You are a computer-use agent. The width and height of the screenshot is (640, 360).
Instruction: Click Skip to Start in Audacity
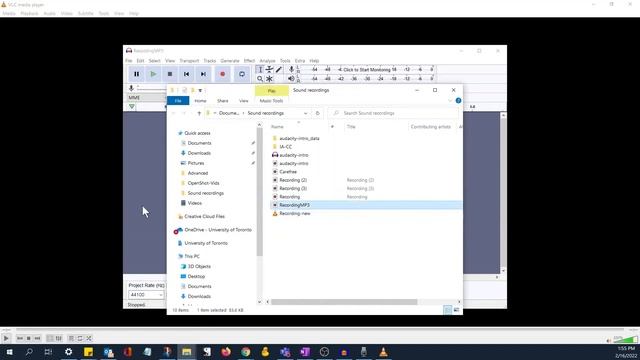[187, 74]
